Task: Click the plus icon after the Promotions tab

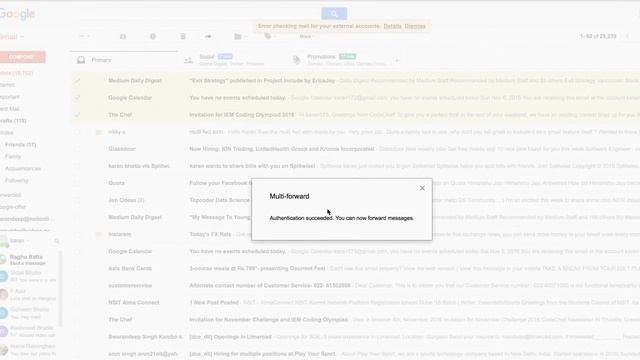Action: (397, 60)
